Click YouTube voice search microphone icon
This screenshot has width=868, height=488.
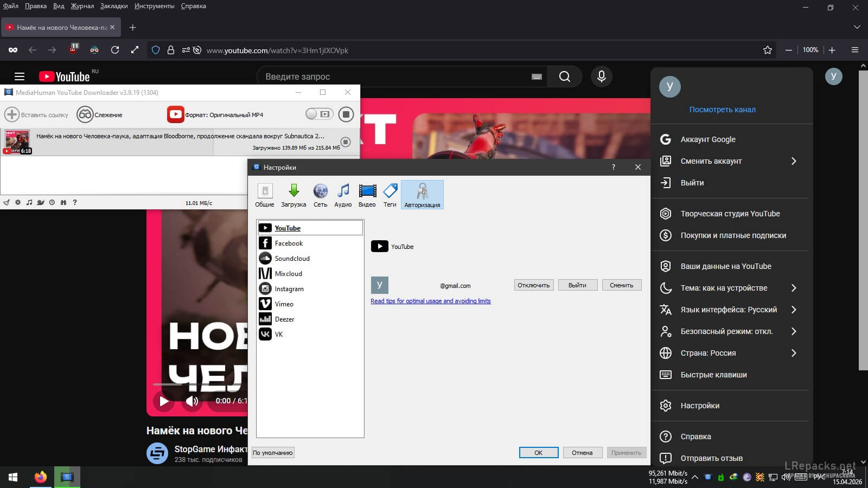(601, 76)
